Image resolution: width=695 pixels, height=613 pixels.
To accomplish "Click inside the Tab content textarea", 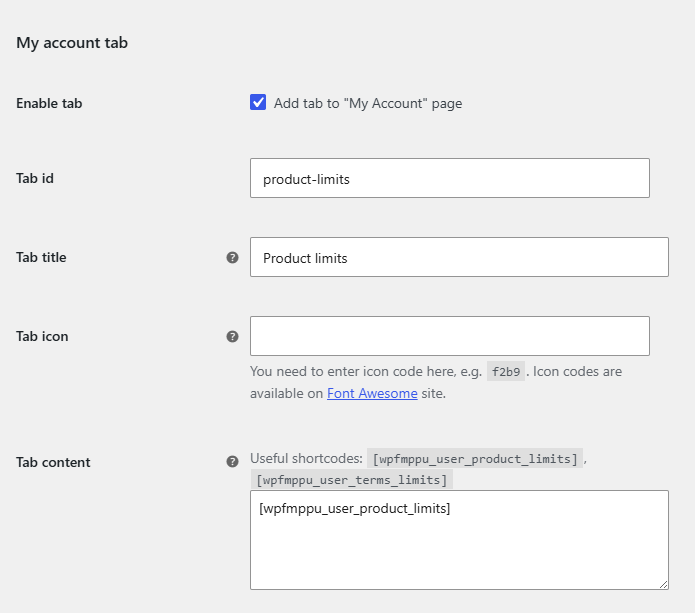I will tap(459, 540).
